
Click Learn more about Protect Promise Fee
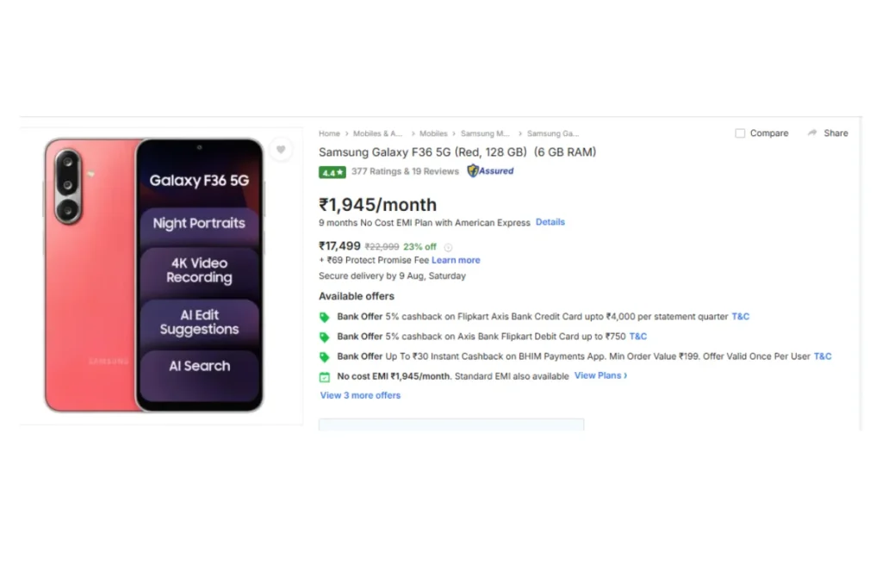tap(456, 260)
